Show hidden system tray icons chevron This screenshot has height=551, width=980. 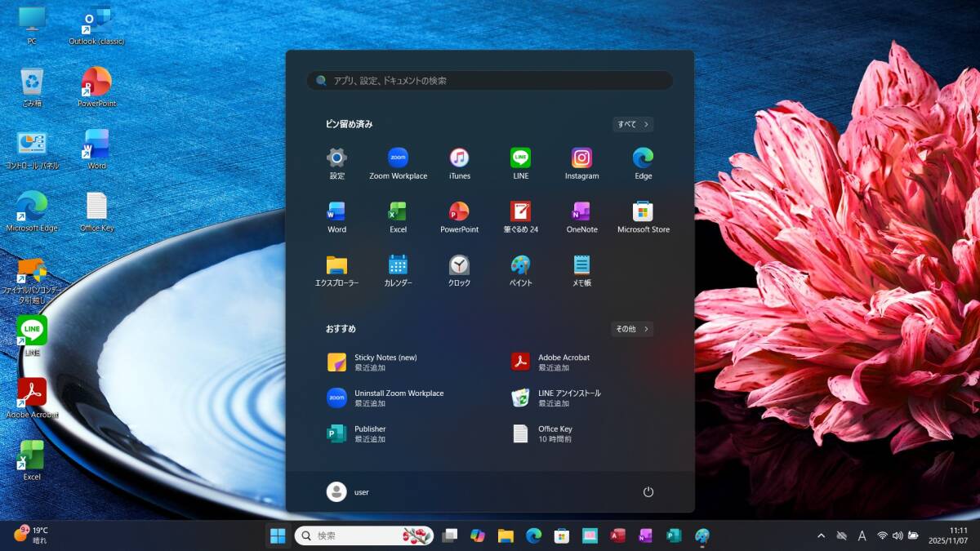pyautogui.click(x=821, y=535)
